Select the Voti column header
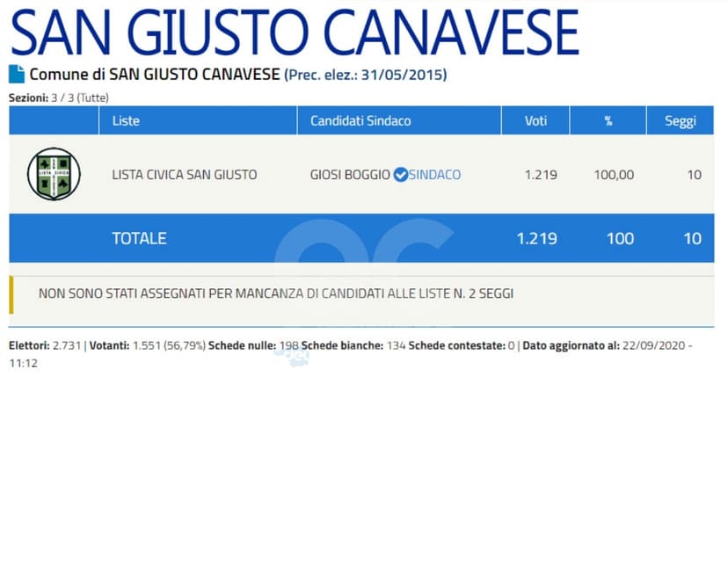 (535, 120)
